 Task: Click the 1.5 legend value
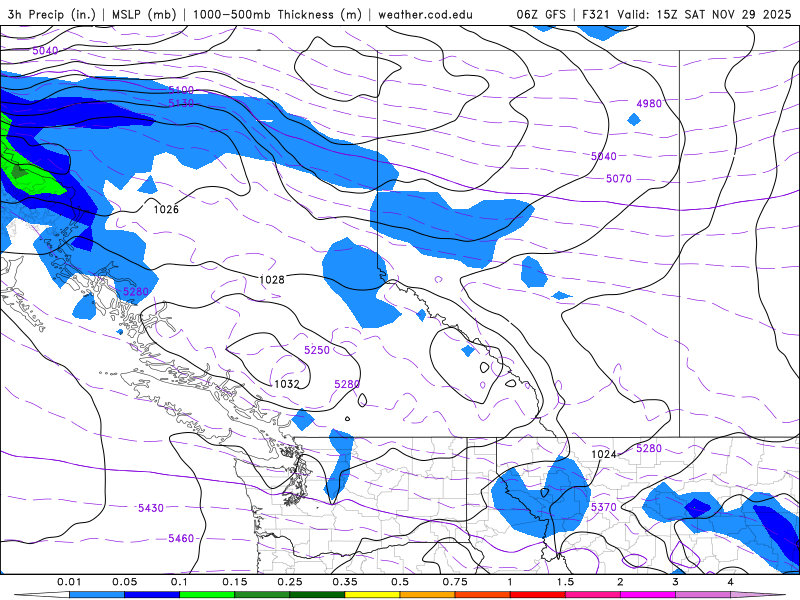point(565,582)
